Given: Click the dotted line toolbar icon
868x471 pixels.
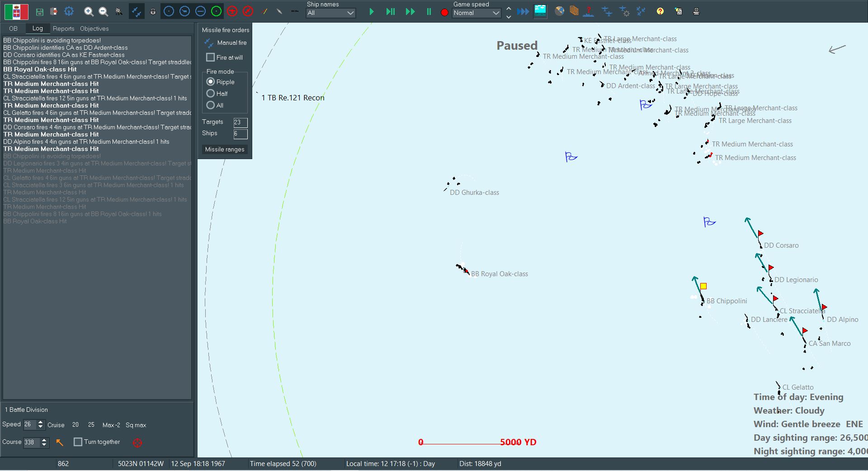Looking at the screenshot, I should pos(295,12).
